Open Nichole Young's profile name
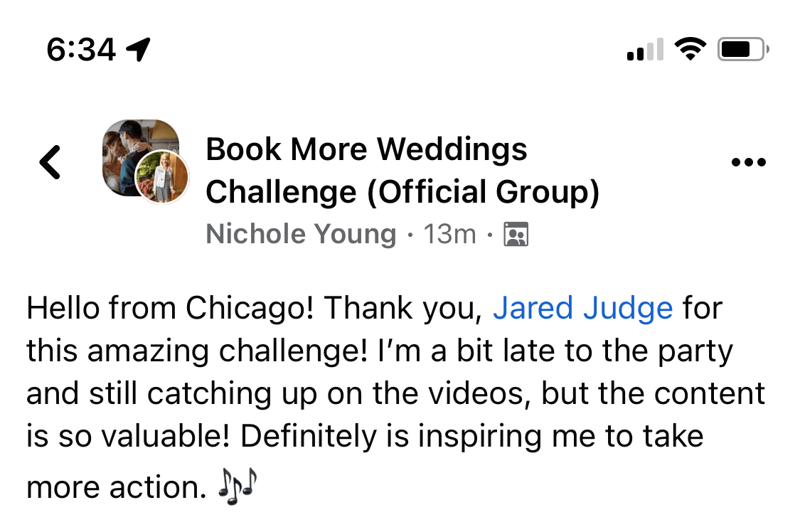This screenshot has height=532, width=800. [x=301, y=234]
